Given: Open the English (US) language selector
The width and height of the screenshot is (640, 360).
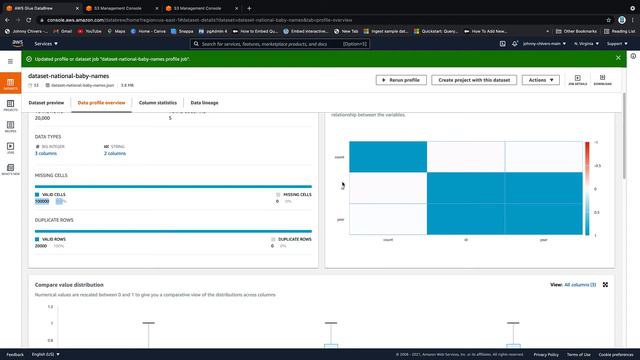Looking at the screenshot, I should click(46, 354).
